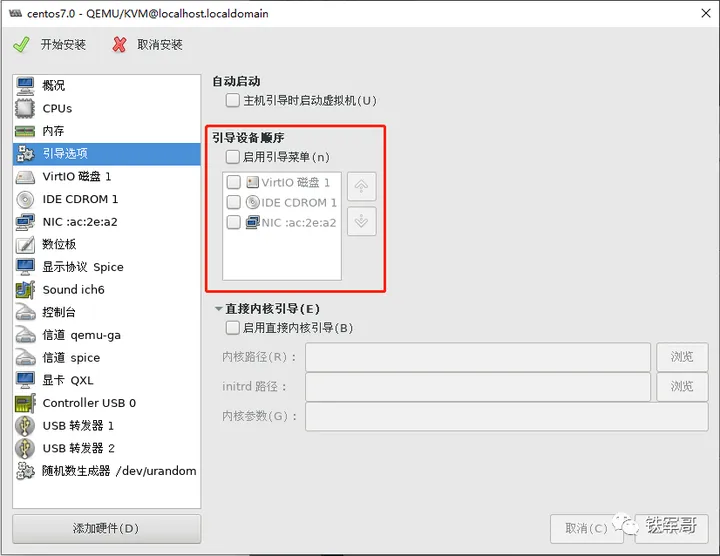720x556 pixels.
Task: Click the green checkmark Begin Installation icon
Action: point(21,45)
